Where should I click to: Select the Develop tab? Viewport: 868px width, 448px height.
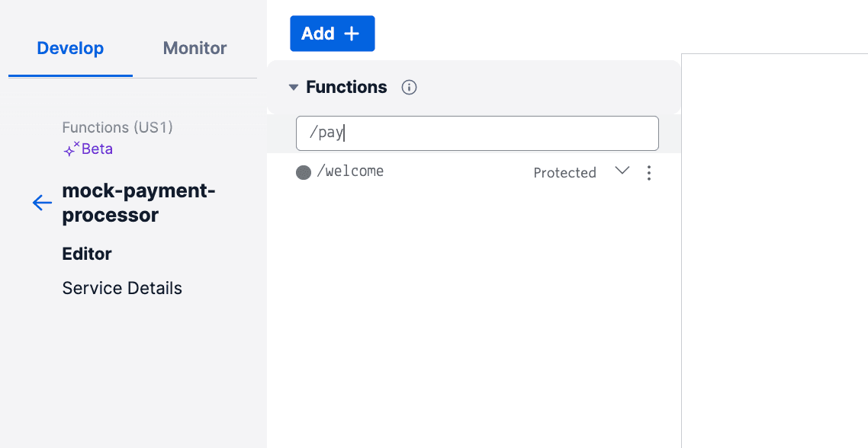pyautogui.click(x=69, y=48)
